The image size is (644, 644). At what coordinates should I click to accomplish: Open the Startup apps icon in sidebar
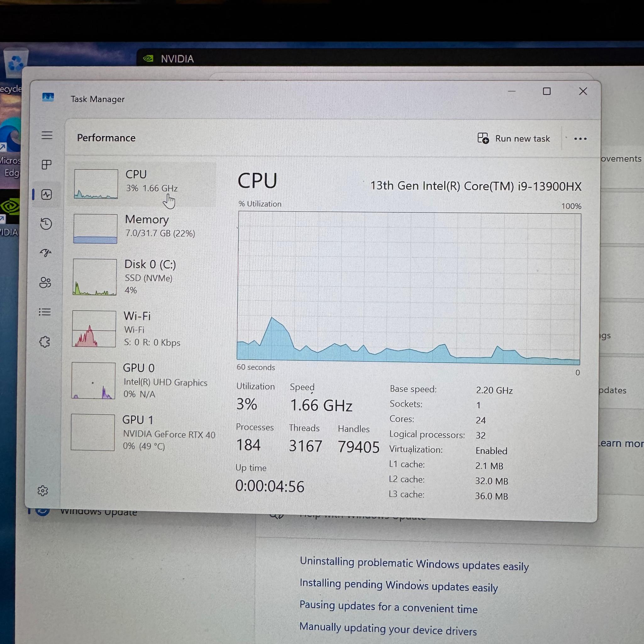click(x=46, y=253)
